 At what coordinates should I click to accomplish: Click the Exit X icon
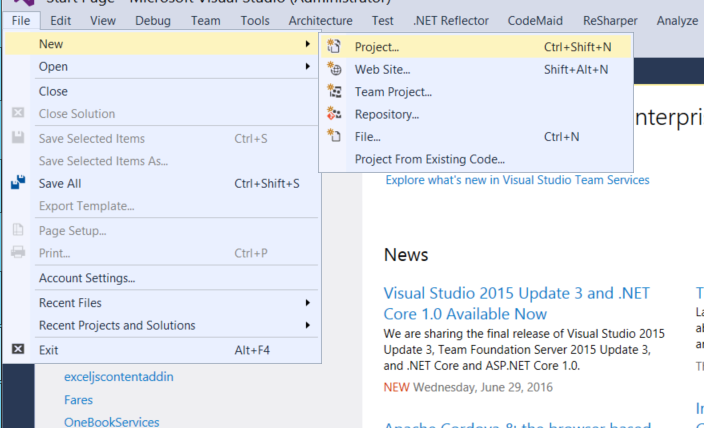18,349
